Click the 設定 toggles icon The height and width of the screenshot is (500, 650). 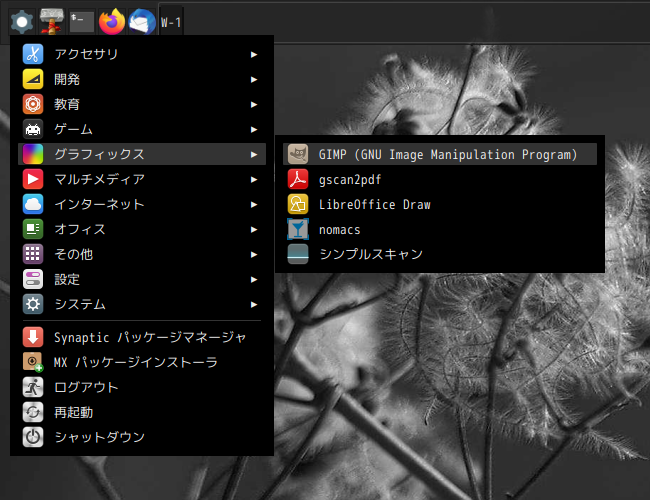click(x=33, y=279)
